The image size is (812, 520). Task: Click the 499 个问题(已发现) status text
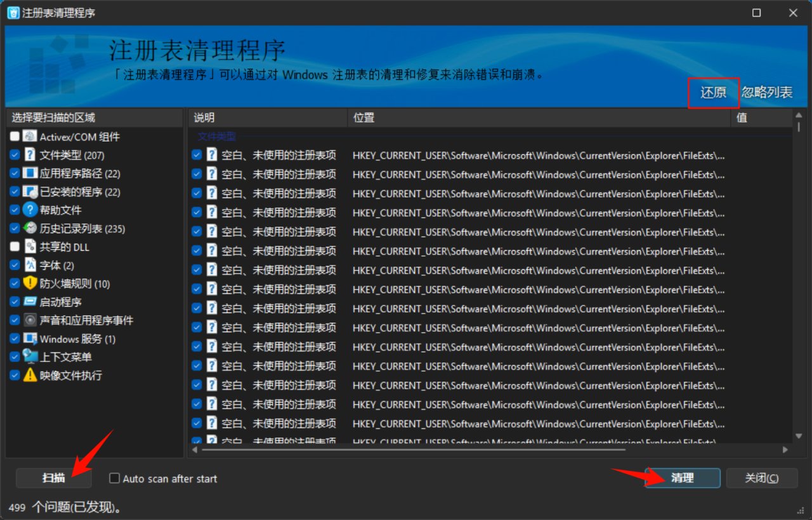pyautogui.click(x=65, y=507)
